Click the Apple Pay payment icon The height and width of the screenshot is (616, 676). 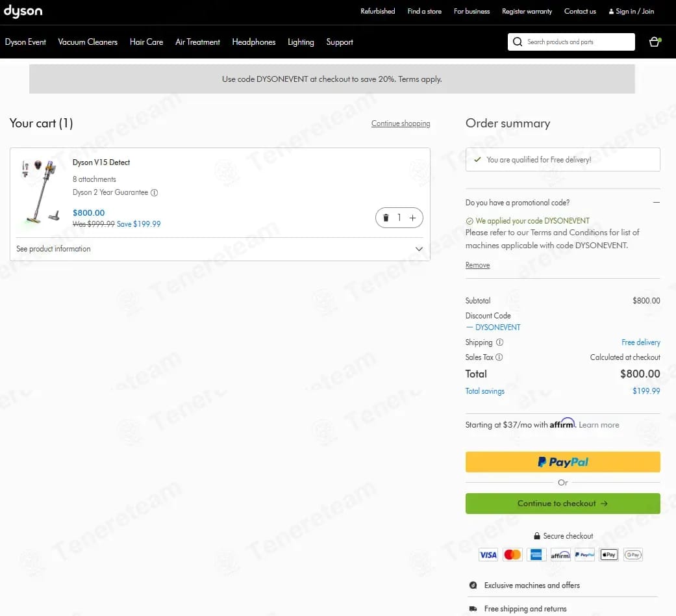click(x=608, y=555)
